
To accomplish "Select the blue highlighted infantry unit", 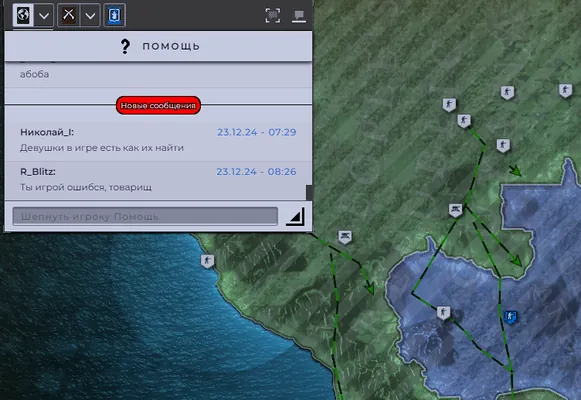I will click(510, 317).
